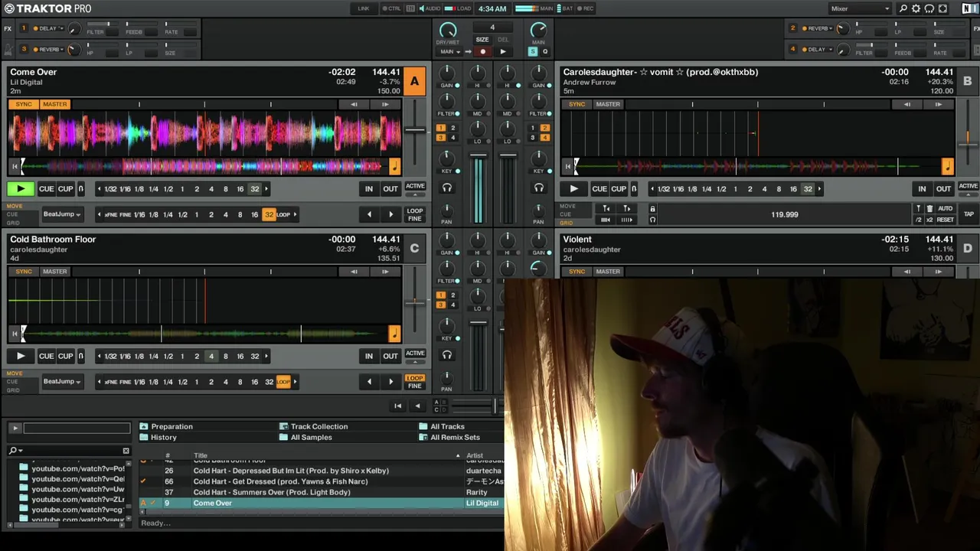Click CUP button on deck B
The height and width of the screenshot is (551, 980).
pyautogui.click(x=619, y=189)
